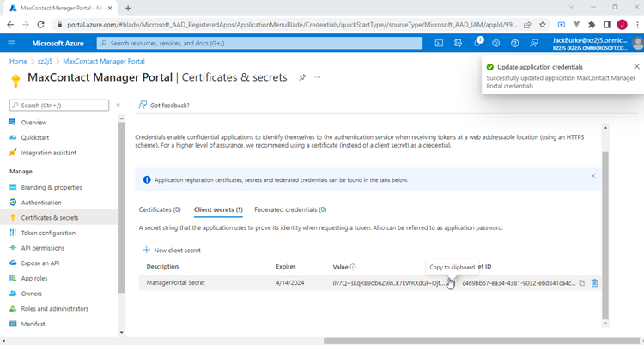Screen dimensions: 644x345
Task: Open the Azure feedback icon in top bar
Action: click(x=533, y=43)
